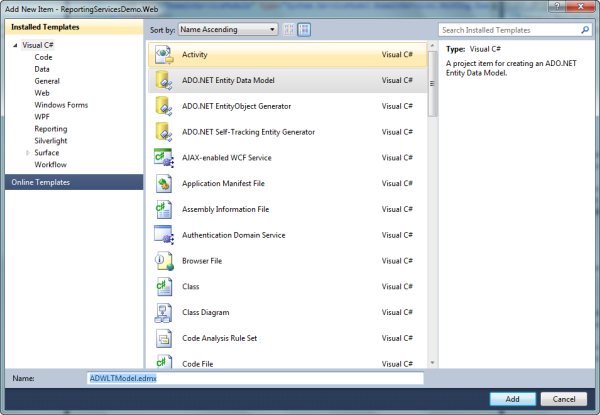Click the search magnifier icon

tap(585, 30)
